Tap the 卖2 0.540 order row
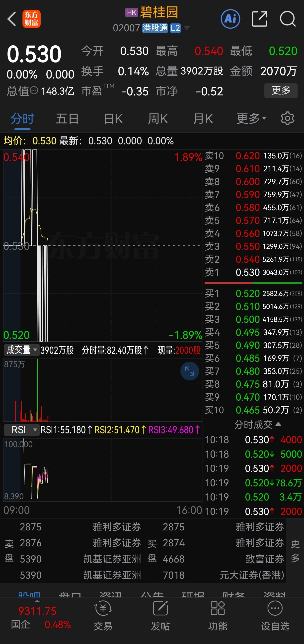The height and width of the screenshot is (644, 304). 253,259
